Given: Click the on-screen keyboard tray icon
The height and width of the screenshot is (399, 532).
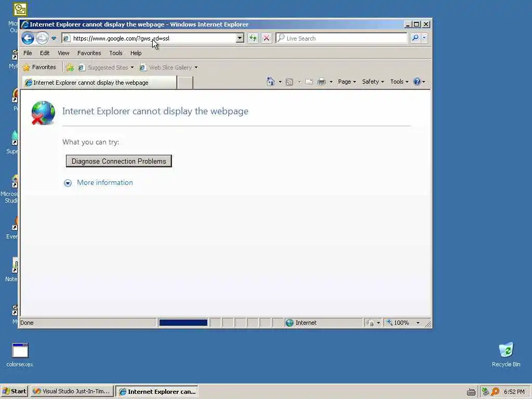Looking at the screenshot, I should (x=471, y=392).
